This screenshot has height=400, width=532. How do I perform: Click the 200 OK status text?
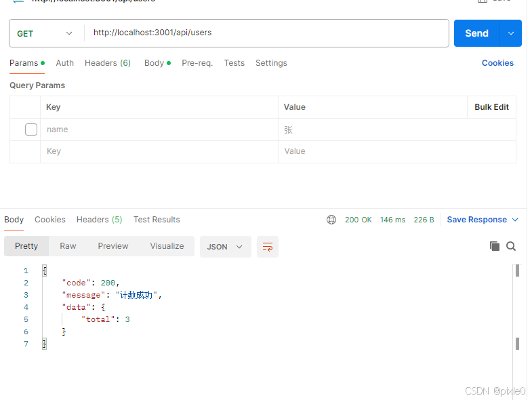359,220
